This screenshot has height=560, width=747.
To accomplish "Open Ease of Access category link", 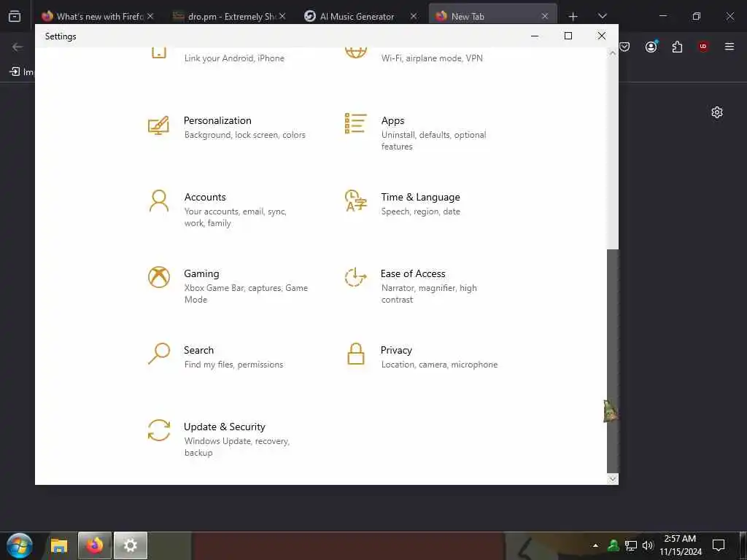I will (x=413, y=274).
